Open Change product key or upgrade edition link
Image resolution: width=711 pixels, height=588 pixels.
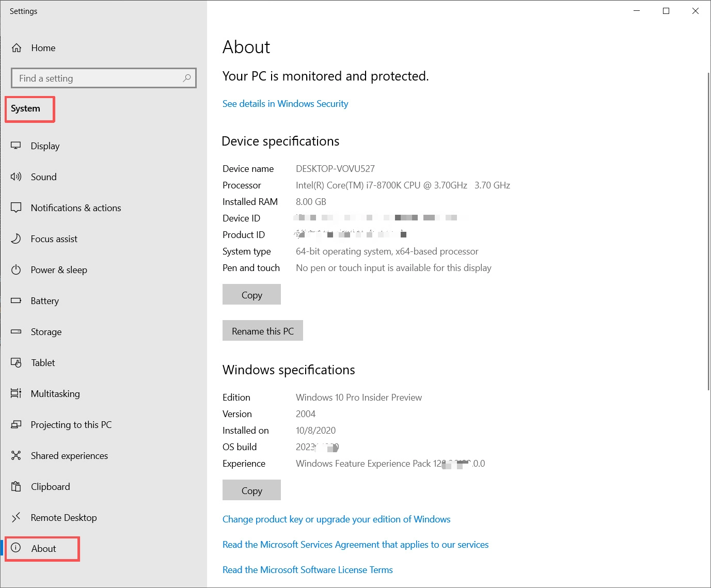[337, 519]
